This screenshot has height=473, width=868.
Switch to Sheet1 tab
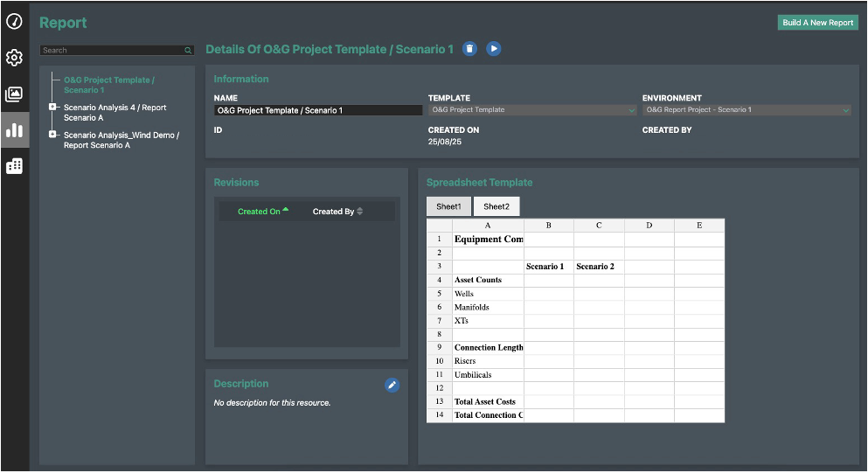pos(448,206)
